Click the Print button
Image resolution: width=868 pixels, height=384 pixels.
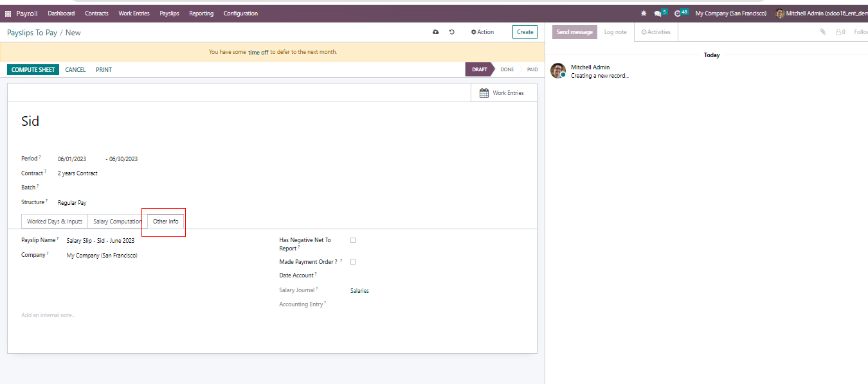pyautogui.click(x=104, y=69)
